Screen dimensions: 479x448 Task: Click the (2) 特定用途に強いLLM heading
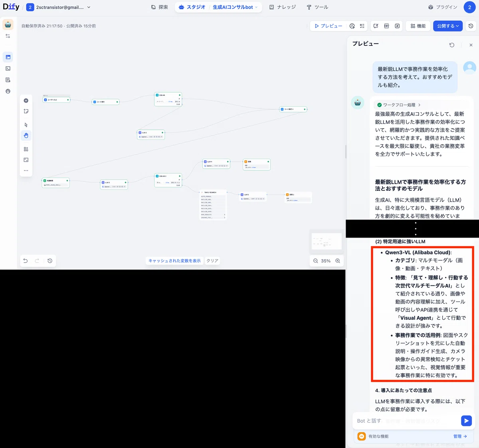400,242
